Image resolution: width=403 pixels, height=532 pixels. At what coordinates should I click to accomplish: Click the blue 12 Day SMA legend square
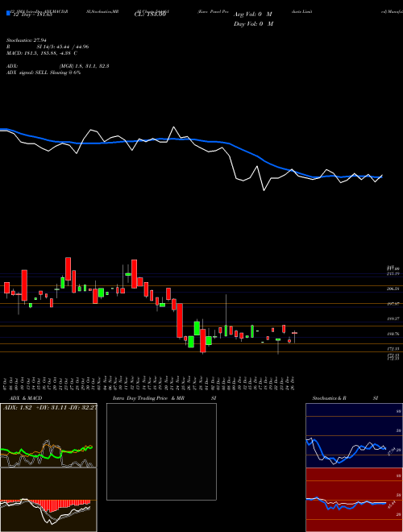(x=8, y=14)
